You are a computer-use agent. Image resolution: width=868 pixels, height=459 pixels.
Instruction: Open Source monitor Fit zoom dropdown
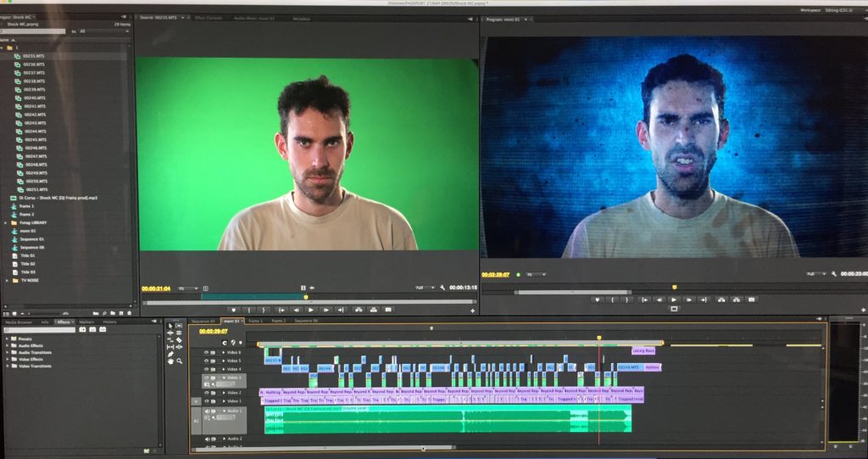pyautogui.click(x=187, y=288)
